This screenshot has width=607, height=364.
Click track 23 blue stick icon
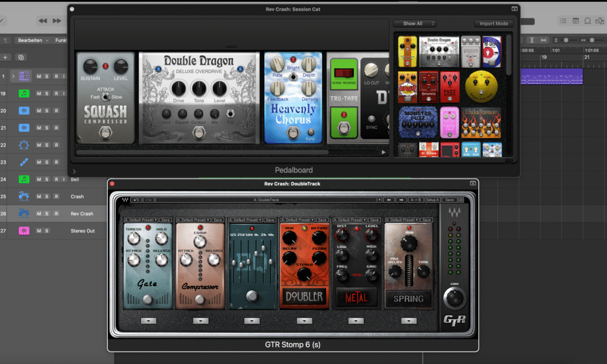click(24, 162)
